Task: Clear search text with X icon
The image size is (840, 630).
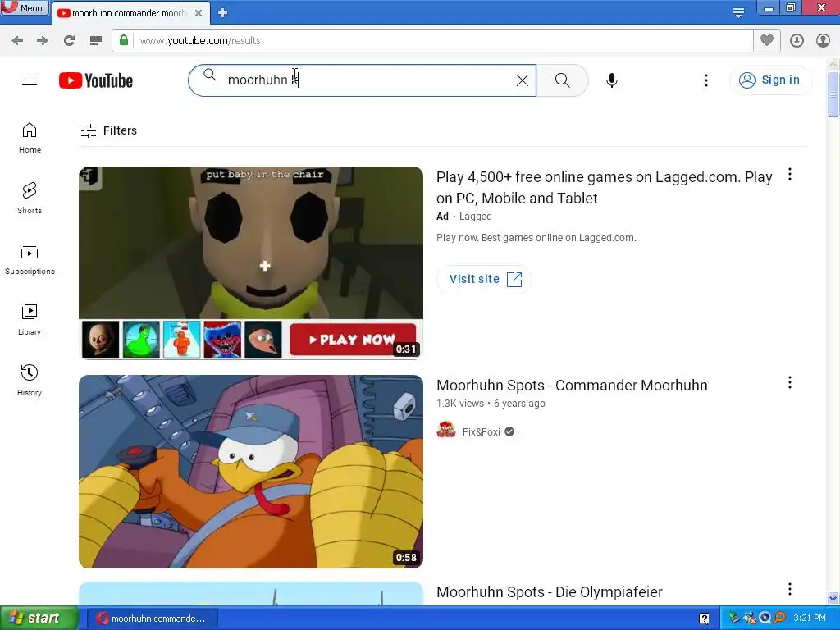Action: 523,80
